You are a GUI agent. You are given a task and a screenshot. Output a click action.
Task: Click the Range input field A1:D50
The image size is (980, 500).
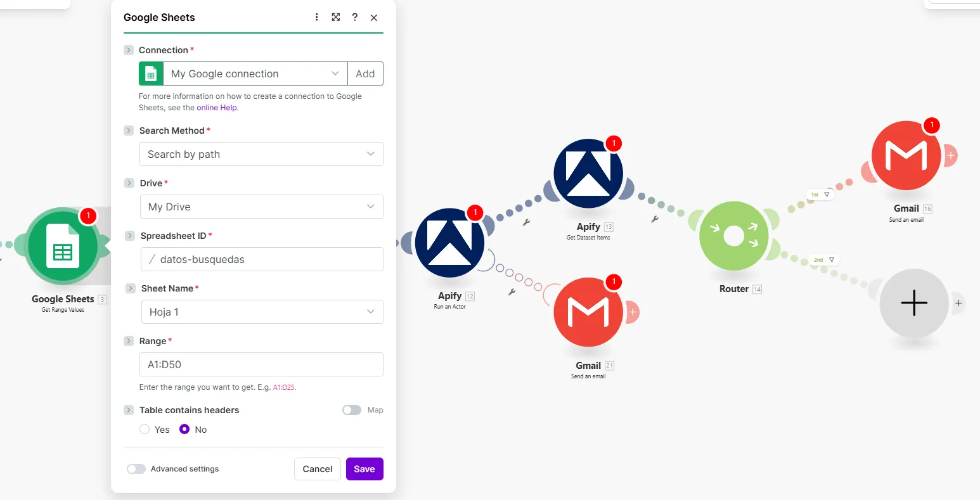click(x=261, y=364)
